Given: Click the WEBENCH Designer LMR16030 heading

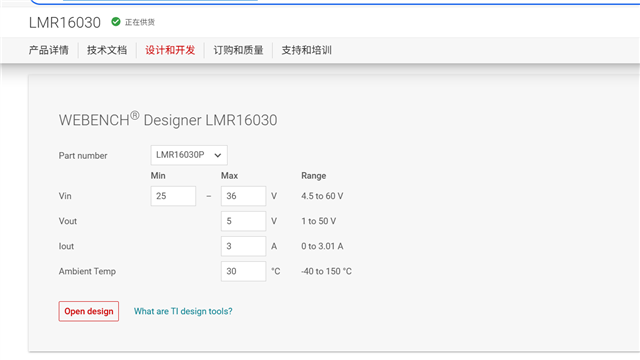Looking at the screenshot, I should (x=168, y=120).
